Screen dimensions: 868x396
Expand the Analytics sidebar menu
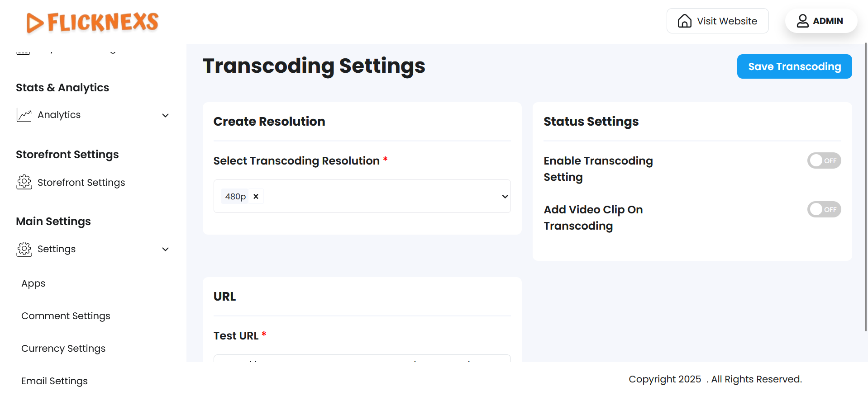[166, 115]
